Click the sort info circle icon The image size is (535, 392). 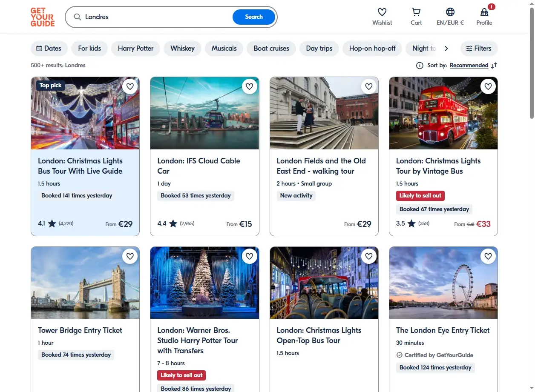420,66
